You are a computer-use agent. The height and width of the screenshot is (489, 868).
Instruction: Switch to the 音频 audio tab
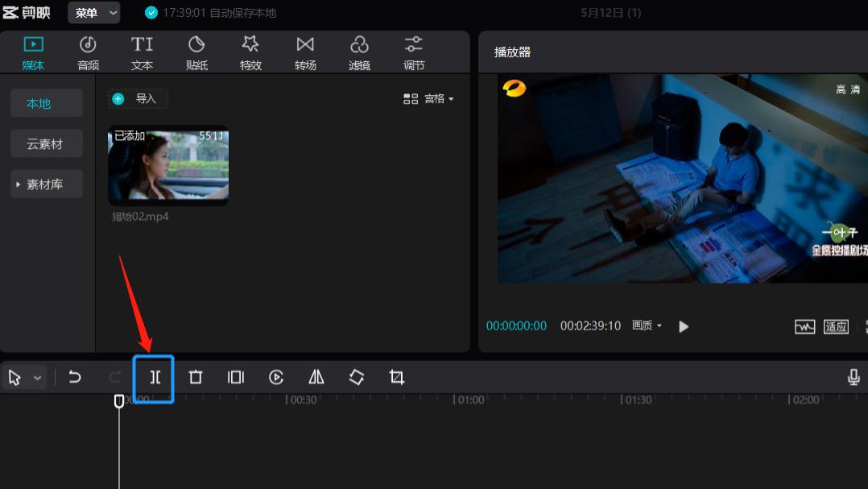88,52
